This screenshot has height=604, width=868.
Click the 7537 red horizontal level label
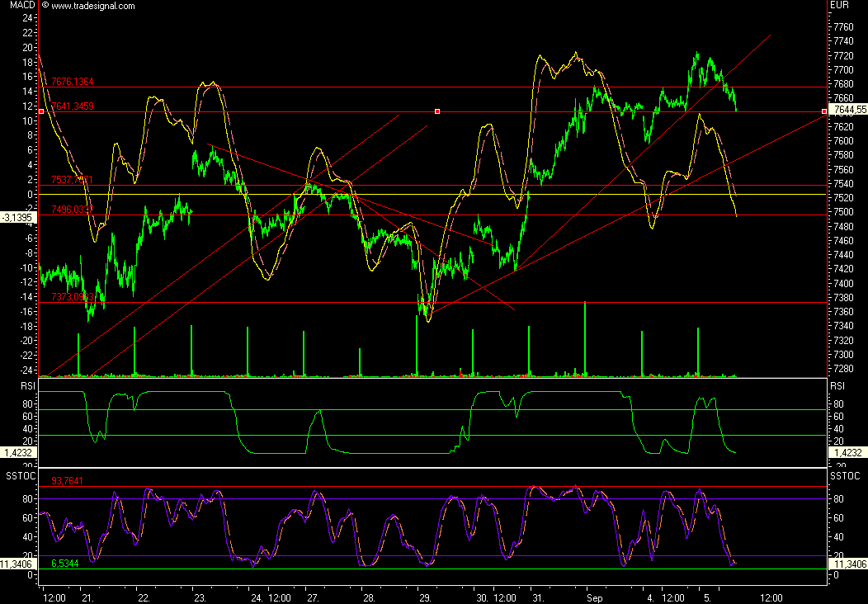[x=72, y=180]
